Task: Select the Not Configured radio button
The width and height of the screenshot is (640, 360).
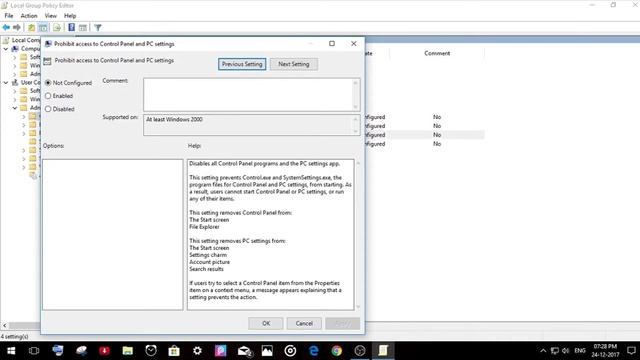Action: tap(48, 82)
